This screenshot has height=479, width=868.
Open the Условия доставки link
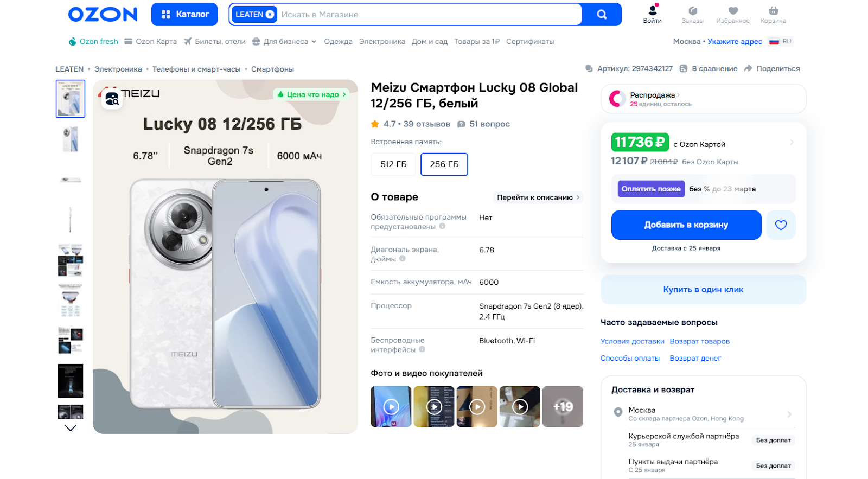[x=632, y=341]
